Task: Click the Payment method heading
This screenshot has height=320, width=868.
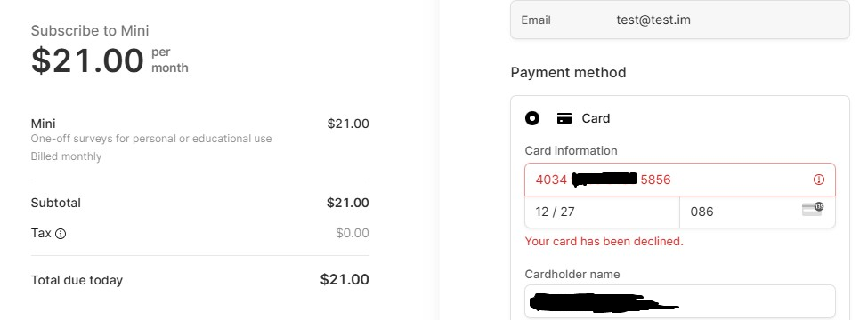Action: 568,72
